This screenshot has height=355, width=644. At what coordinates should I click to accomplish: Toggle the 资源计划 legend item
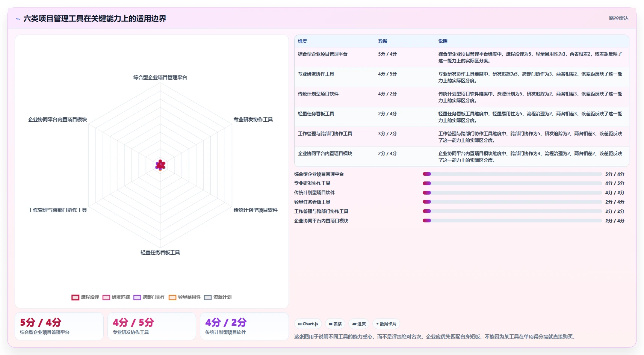(x=218, y=297)
